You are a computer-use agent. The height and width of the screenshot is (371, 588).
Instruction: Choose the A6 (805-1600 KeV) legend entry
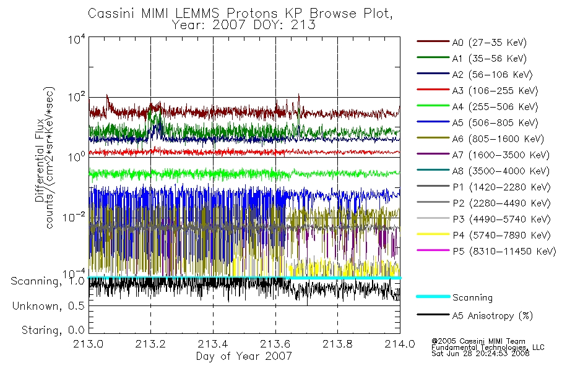[480, 139]
